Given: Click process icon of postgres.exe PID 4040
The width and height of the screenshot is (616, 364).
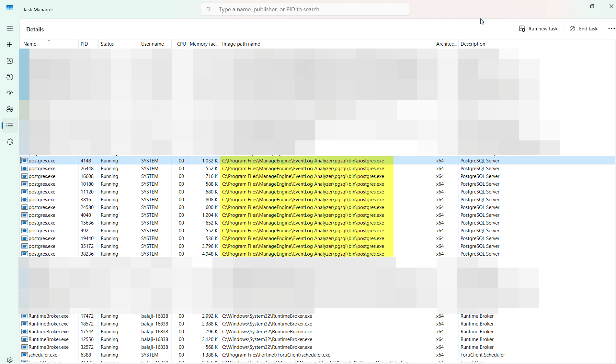Looking at the screenshot, I should (24, 215).
